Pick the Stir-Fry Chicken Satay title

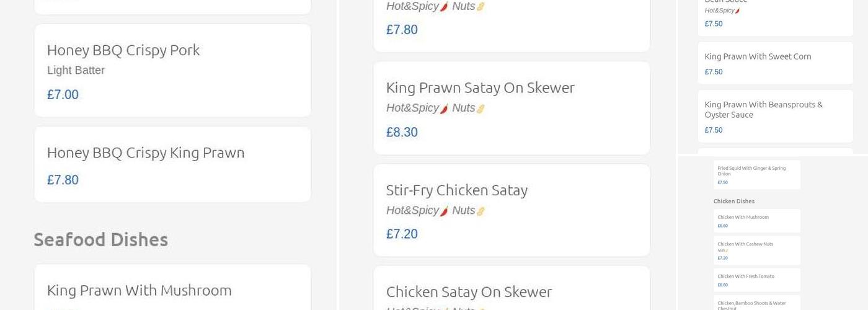point(456,190)
